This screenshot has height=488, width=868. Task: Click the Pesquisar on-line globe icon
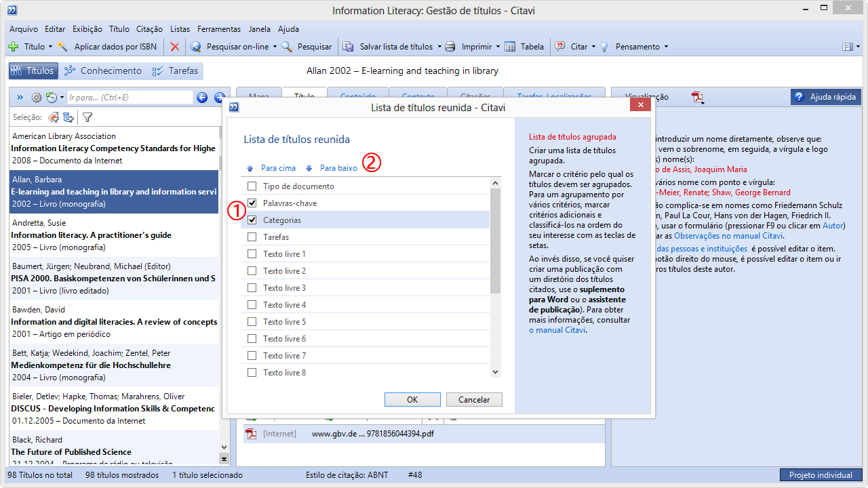[x=196, y=47]
